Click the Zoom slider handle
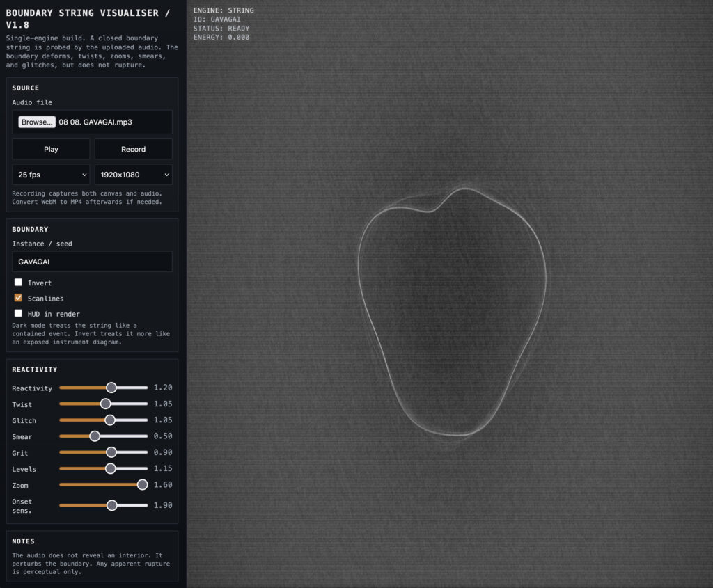Image resolution: width=713 pixels, height=588 pixels. [142, 485]
